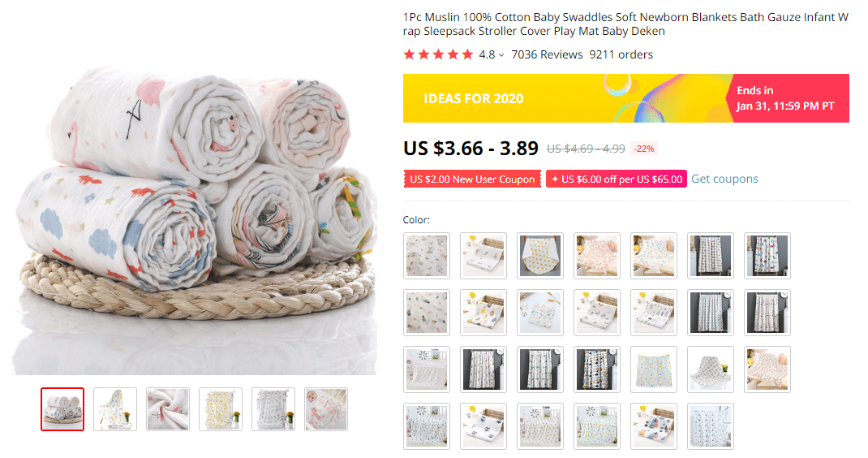Select the US $6.00 off per $65.00 coupon
The height and width of the screenshot is (458, 868).
tap(617, 179)
